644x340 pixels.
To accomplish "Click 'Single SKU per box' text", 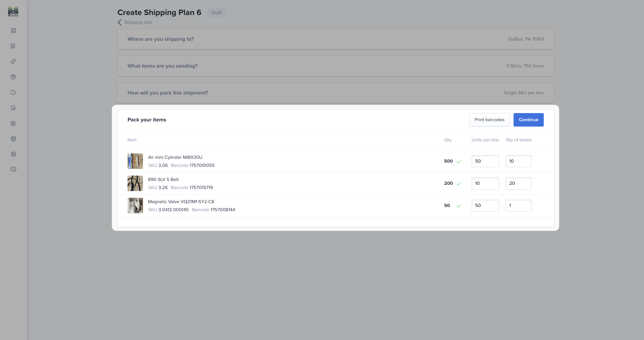I will point(524,93).
